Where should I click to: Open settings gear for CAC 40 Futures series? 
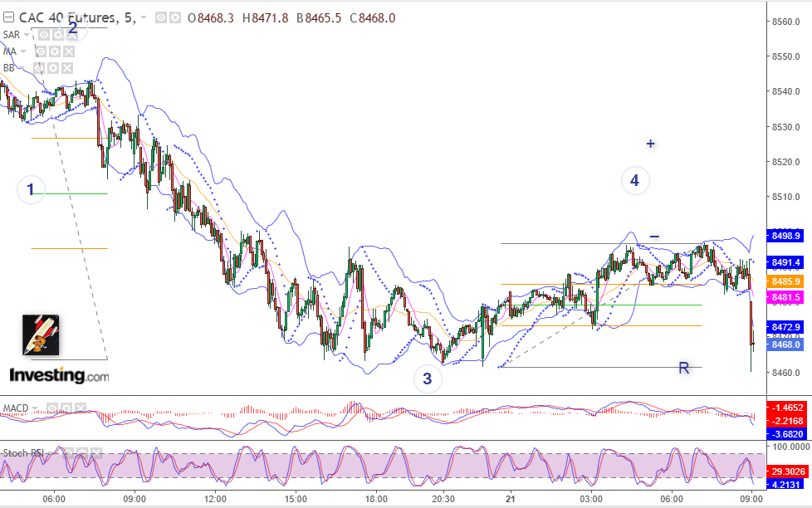[175, 18]
